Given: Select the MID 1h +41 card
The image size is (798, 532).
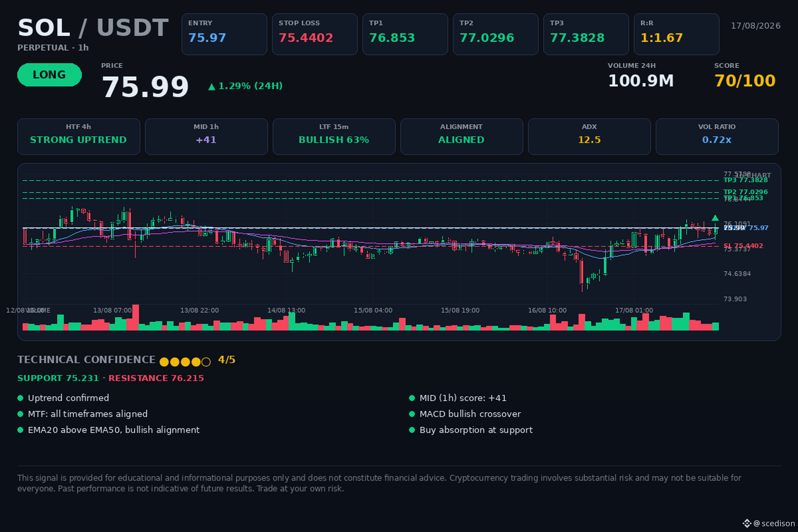Looking at the screenshot, I should coord(206,137).
